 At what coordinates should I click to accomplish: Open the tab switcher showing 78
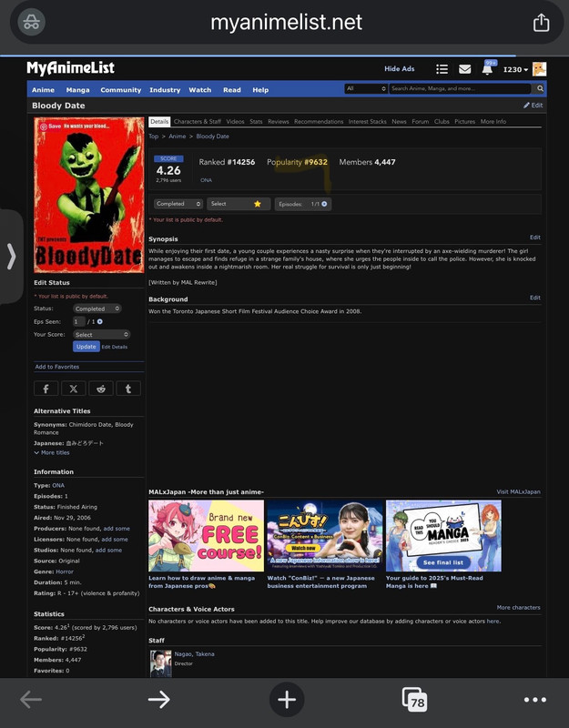pos(414,700)
